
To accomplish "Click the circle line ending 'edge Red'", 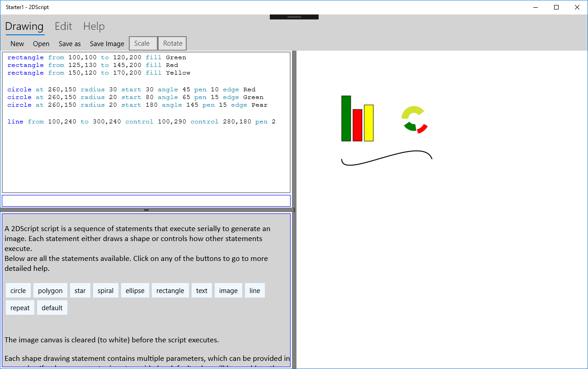I will tap(132, 90).
